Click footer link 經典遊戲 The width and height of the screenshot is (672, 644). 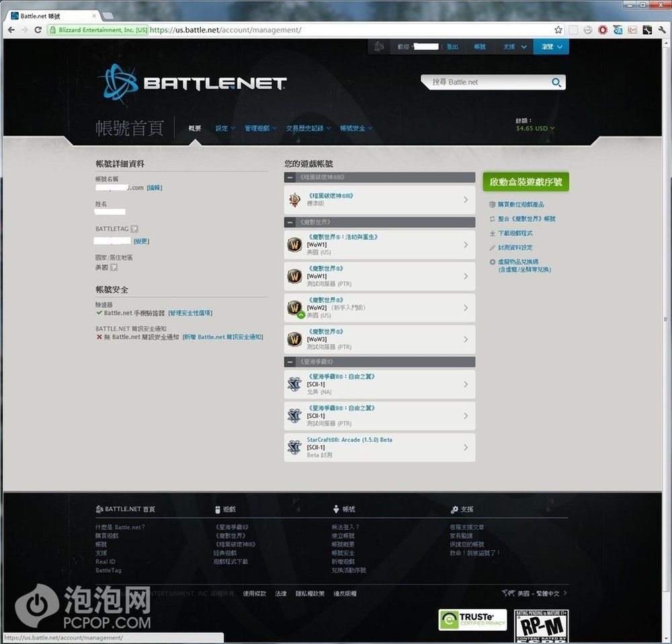pyautogui.click(x=225, y=553)
